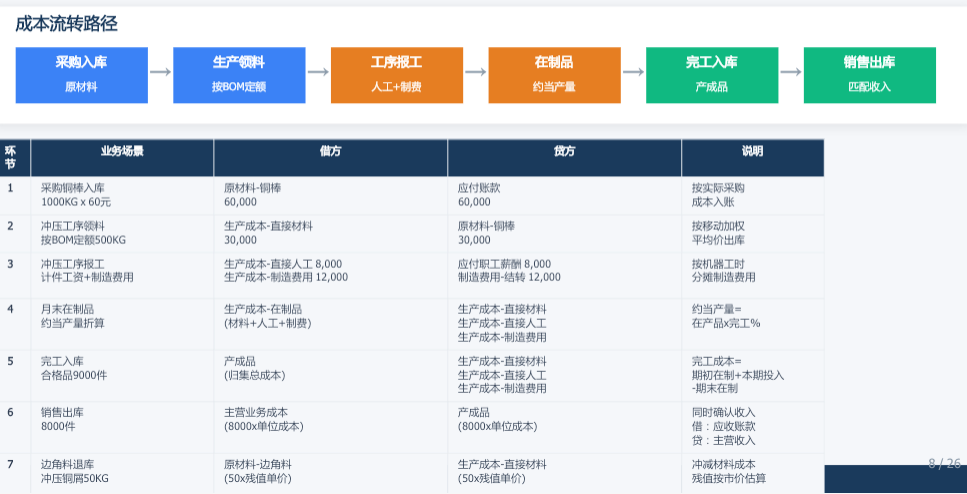Screen dimensions: 967x494
Task: Click the 完工入库 合格品9000件 scenario cell
Action: tap(122, 376)
